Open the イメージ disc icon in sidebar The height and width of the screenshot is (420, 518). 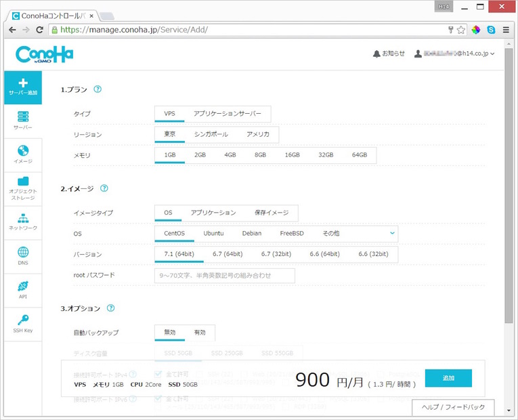(23, 150)
